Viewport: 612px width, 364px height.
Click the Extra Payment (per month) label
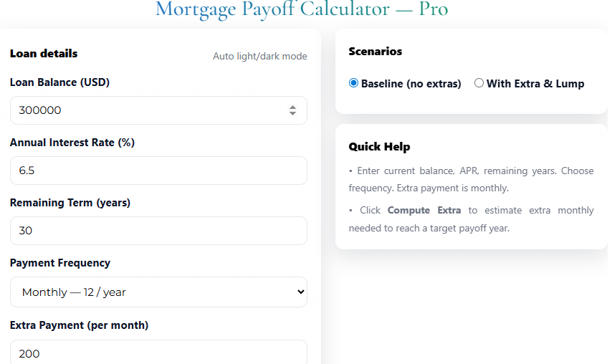tap(79, 325)
